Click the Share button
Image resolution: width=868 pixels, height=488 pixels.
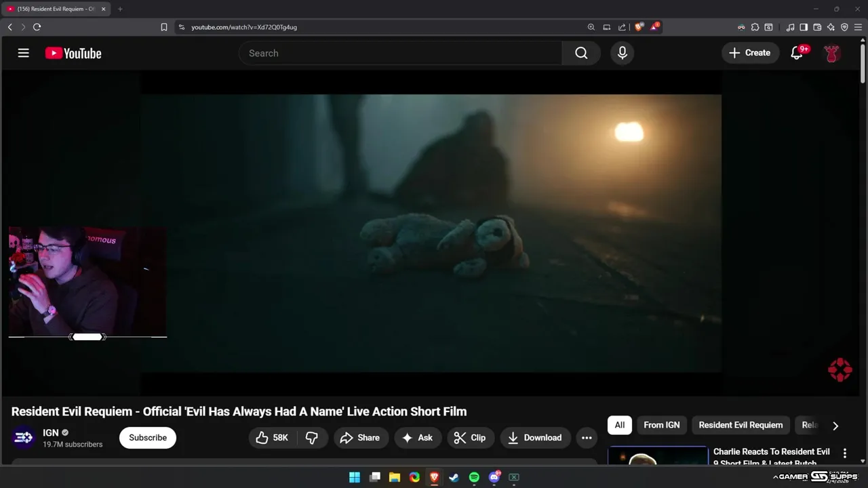pyautogui.click(x=360, y=438)
